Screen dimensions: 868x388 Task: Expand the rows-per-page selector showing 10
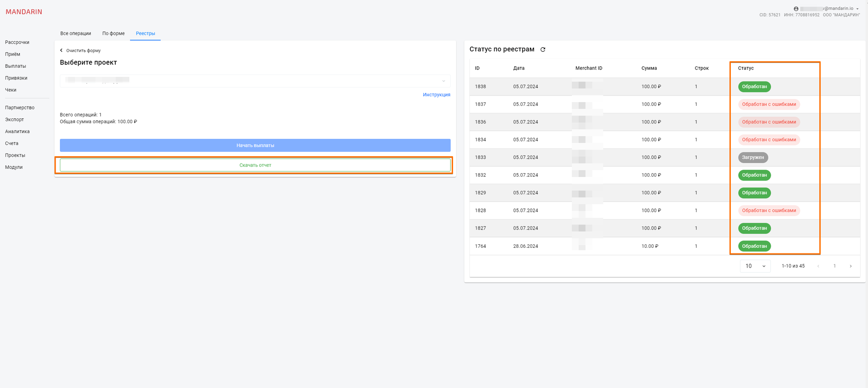(755, 266)
